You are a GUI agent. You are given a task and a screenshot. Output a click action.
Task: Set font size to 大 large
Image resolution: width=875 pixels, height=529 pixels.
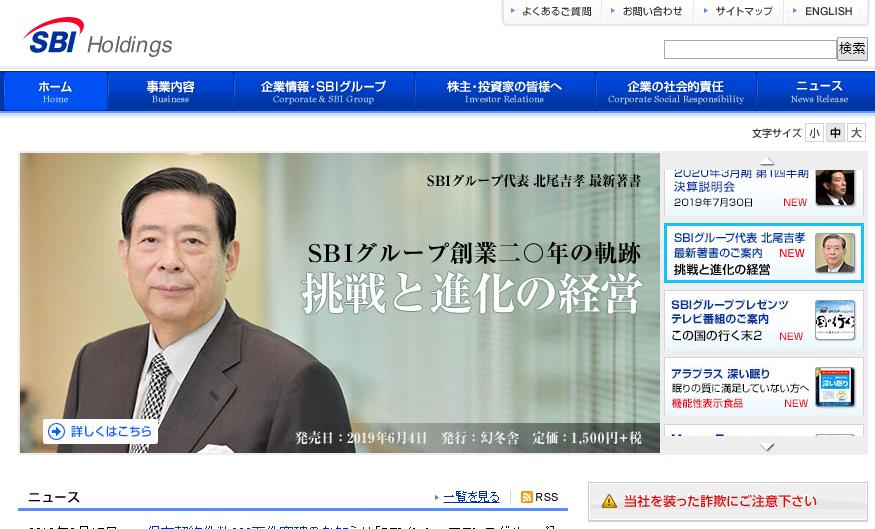(856, 133)
